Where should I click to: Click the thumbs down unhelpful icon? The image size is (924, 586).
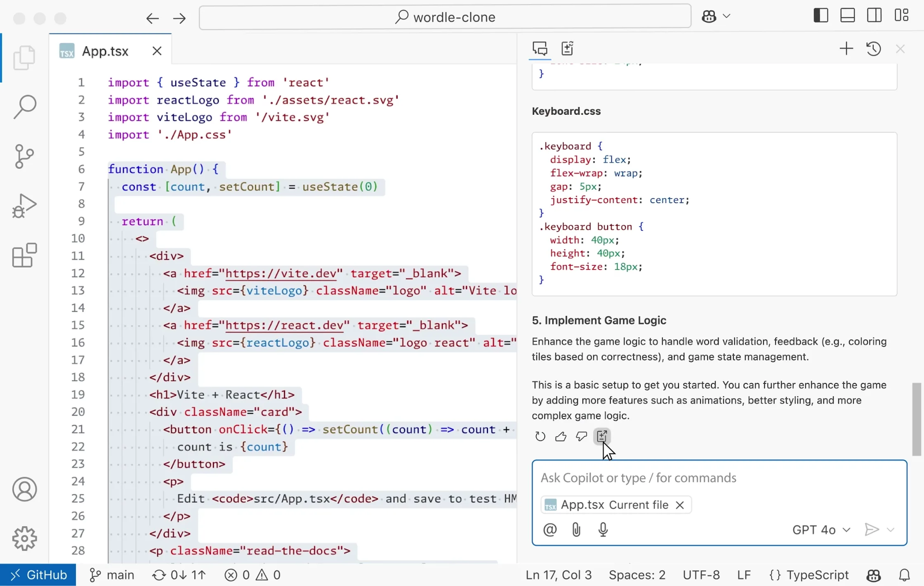tap(581, 436)
